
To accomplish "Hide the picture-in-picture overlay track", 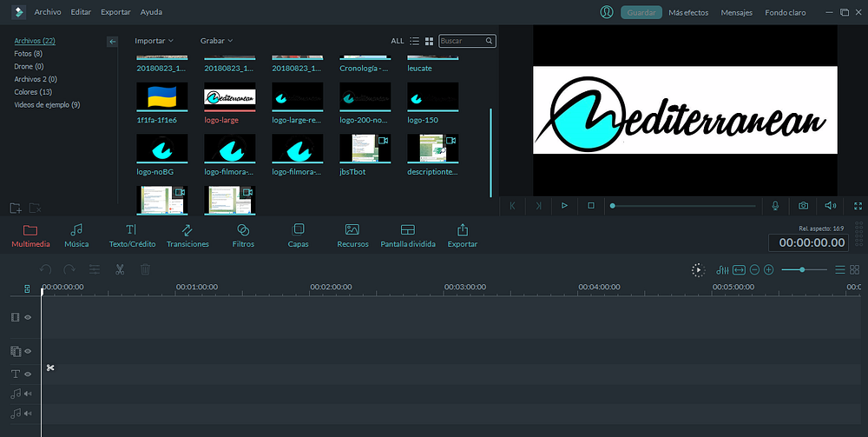I will click(x=28, y=351).
